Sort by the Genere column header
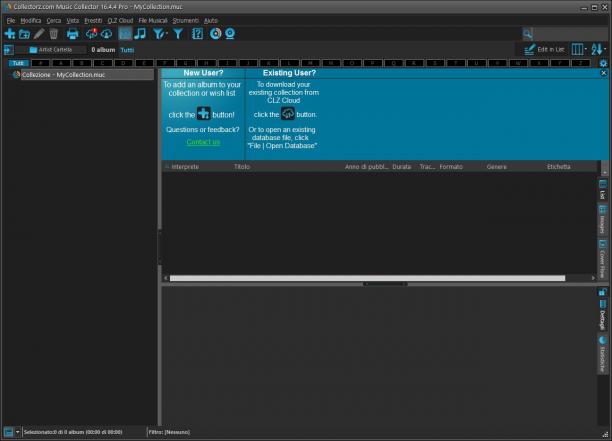This screenshot has height=441, width=612. click(x=496, y=167)
